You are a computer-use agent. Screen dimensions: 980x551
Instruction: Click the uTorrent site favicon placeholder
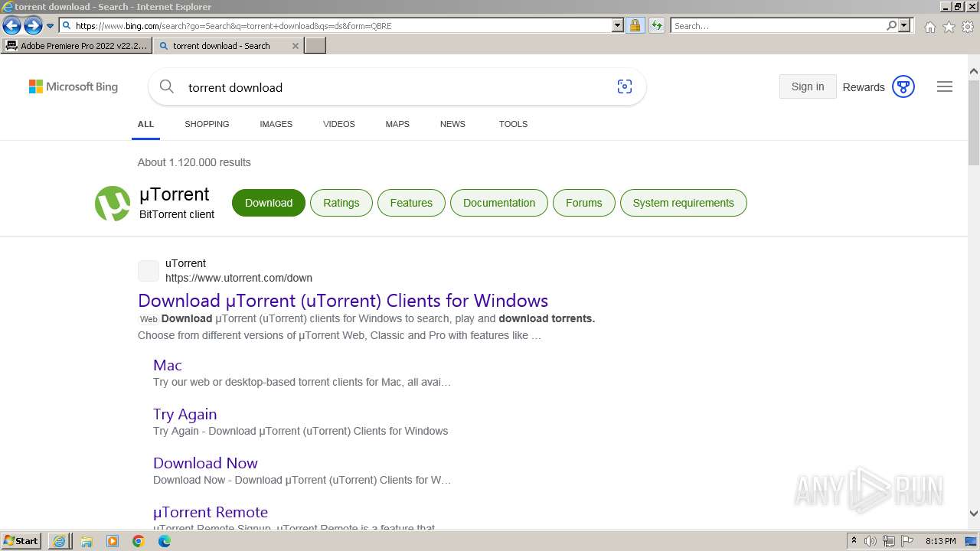point(149,271)
